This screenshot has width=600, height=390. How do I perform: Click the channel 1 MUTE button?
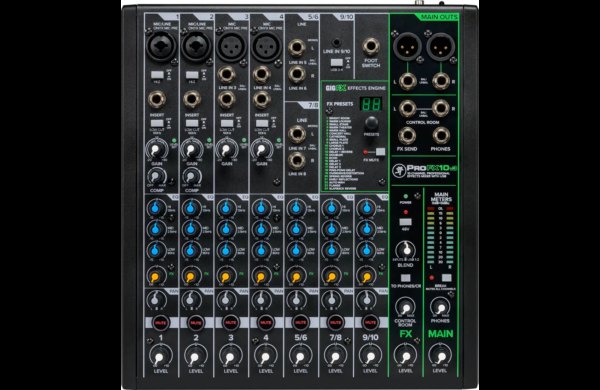point(160,323)
